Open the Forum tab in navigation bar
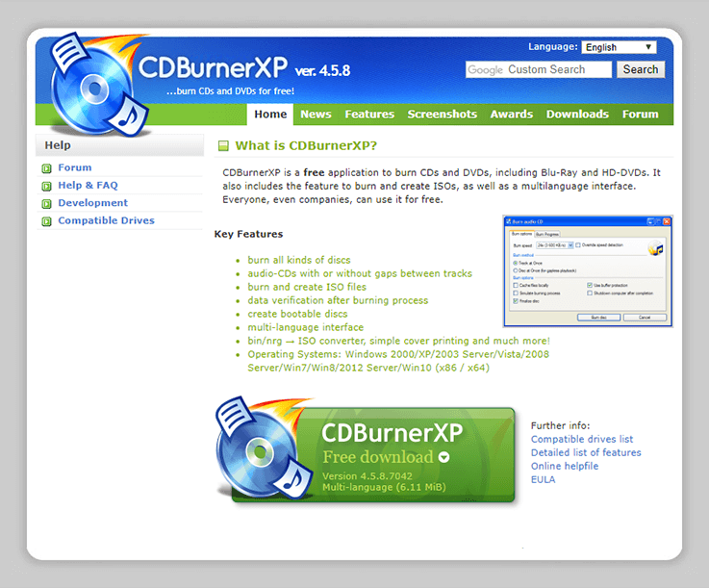This screenshot has height=588, width=709. pyautogui.click(x=640, y=115)
